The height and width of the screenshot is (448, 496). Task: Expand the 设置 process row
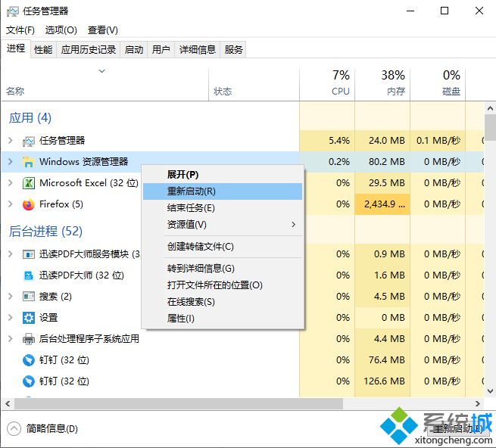click(10, 317)
